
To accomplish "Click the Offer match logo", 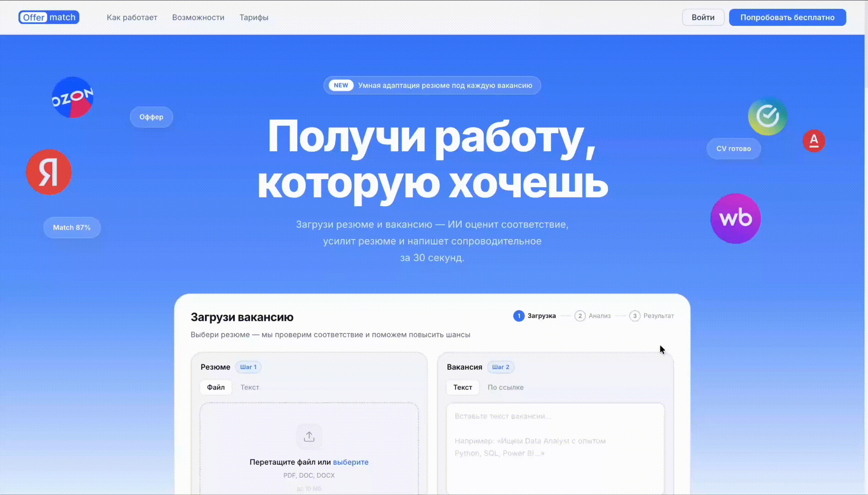I will [49, 17].
